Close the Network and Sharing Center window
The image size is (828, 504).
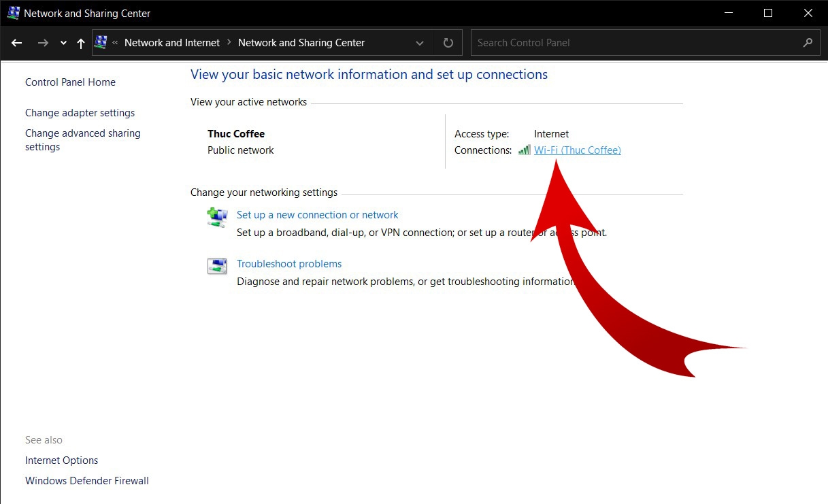point(808,13)
